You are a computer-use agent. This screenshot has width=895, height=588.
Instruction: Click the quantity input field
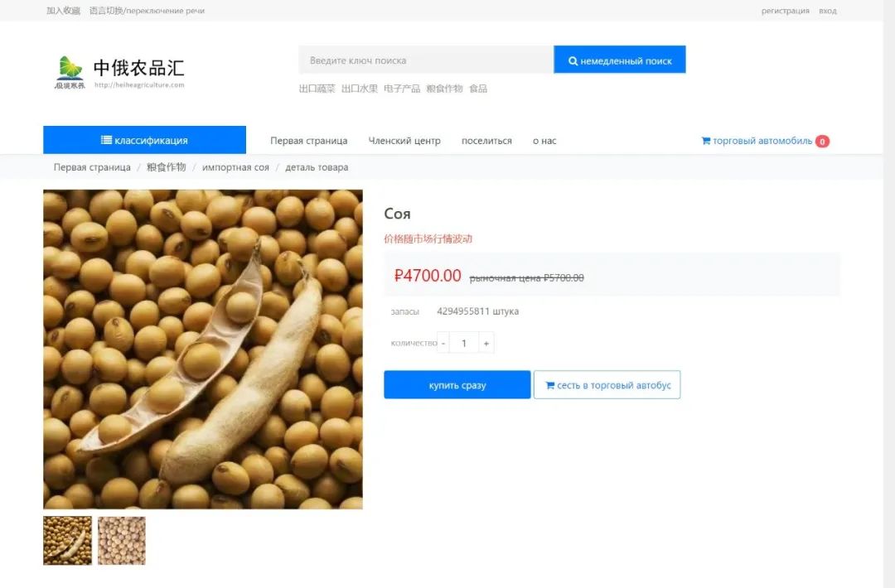pyautogui.click(x=464, y=344)
